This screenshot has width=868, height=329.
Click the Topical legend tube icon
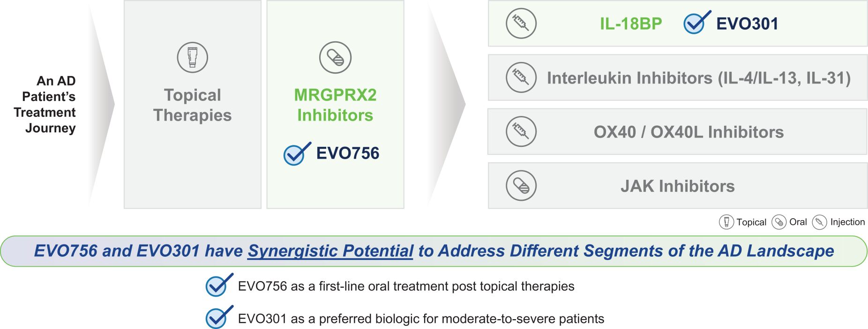[x=726, y=222]
